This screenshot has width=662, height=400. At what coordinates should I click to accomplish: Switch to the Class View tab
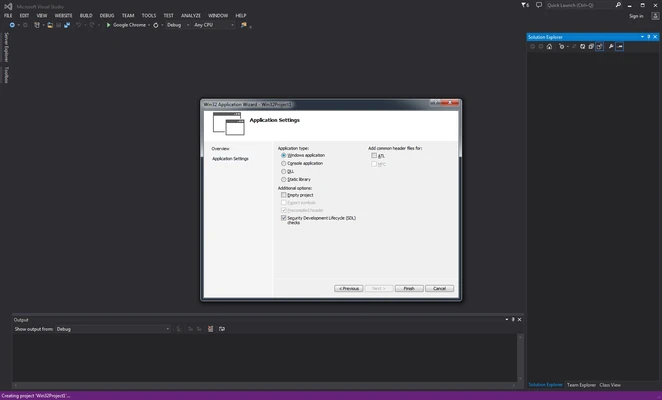tap(610, 385)
